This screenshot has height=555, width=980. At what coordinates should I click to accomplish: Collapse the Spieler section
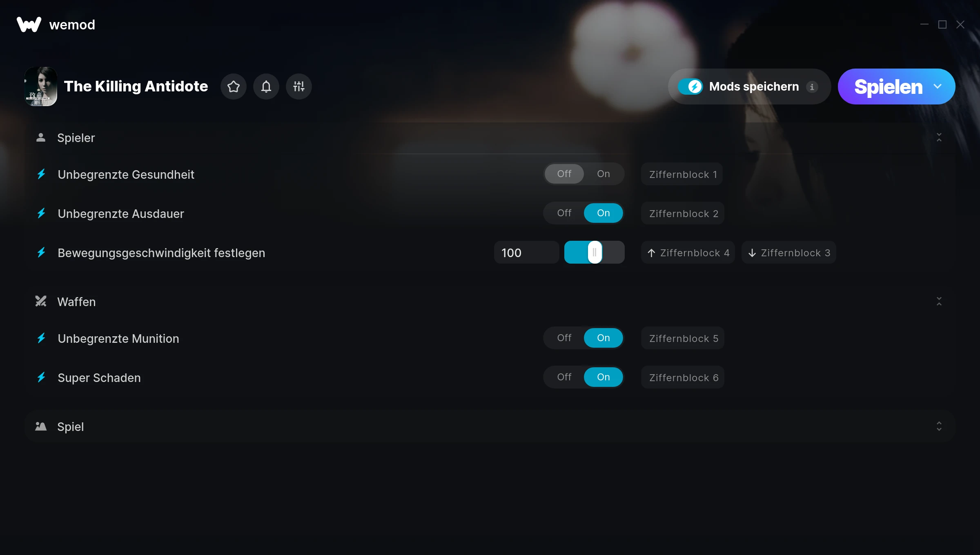(939, 137)
